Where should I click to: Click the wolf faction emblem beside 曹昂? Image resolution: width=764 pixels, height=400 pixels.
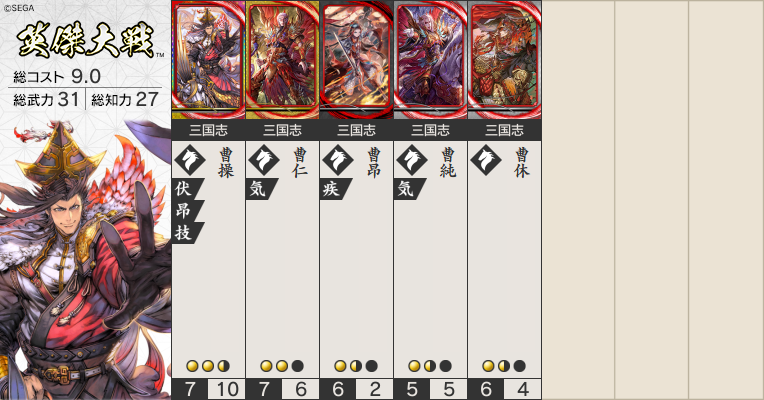click(338, 160)
